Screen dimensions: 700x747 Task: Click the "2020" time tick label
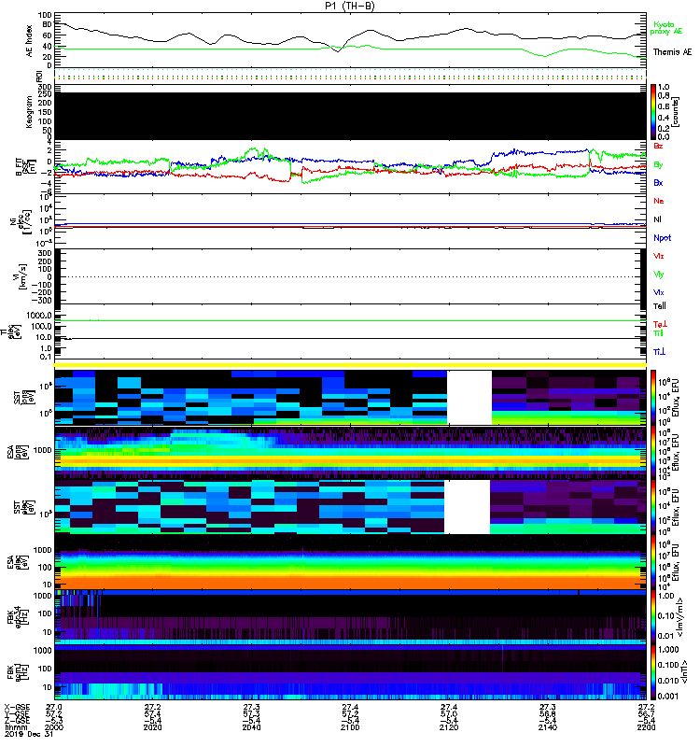(152, 727)
